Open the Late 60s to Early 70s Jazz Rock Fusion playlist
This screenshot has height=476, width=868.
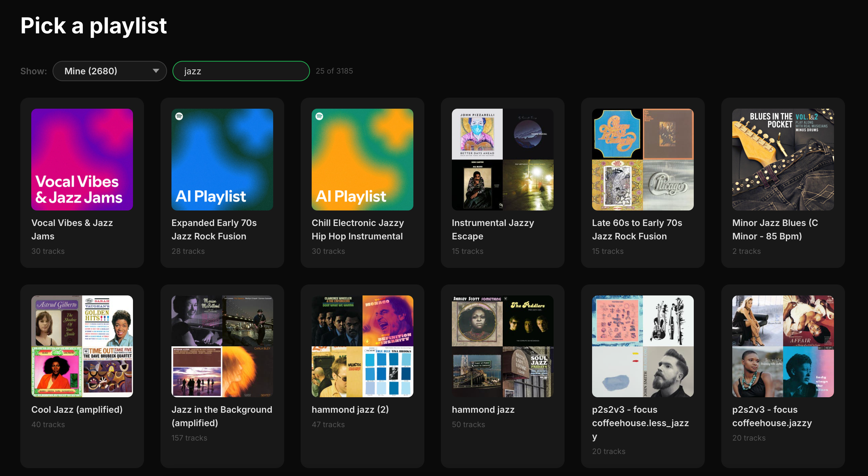[x=642, y=182]
